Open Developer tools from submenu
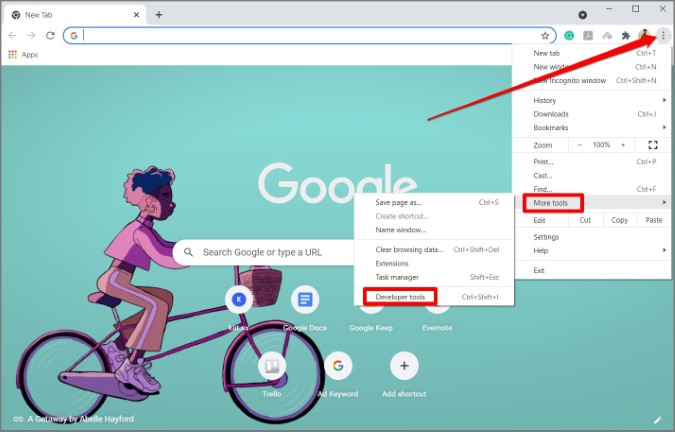 point(434,297)
